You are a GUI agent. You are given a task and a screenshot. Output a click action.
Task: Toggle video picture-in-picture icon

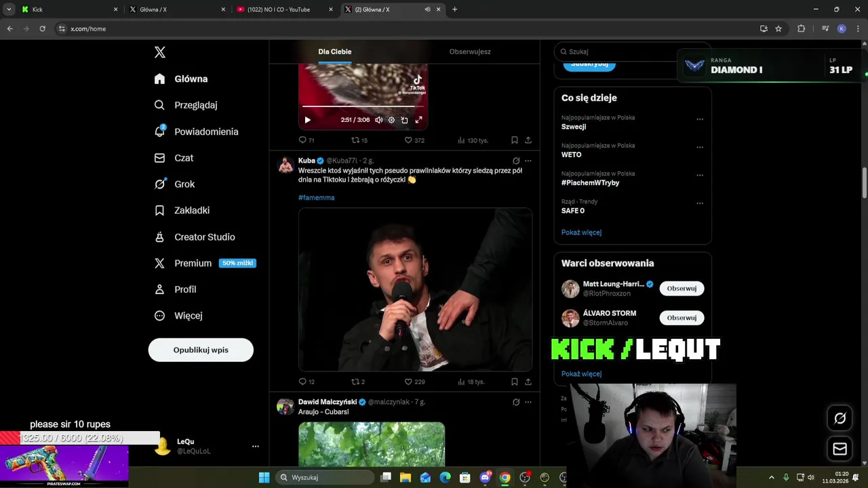point(404,120)
